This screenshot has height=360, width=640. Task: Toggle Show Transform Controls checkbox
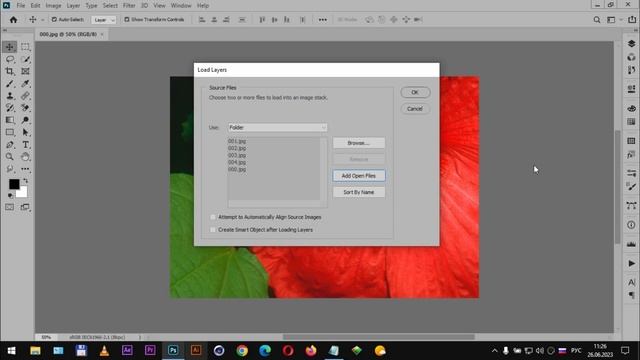127,20
